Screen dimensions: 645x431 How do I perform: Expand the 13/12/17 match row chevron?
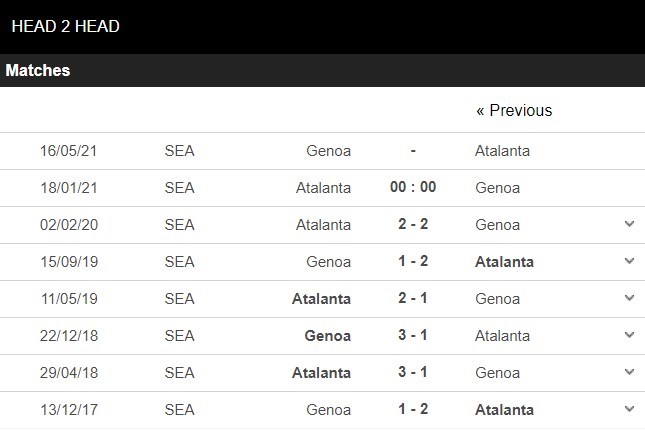click(x=629, y=409)
